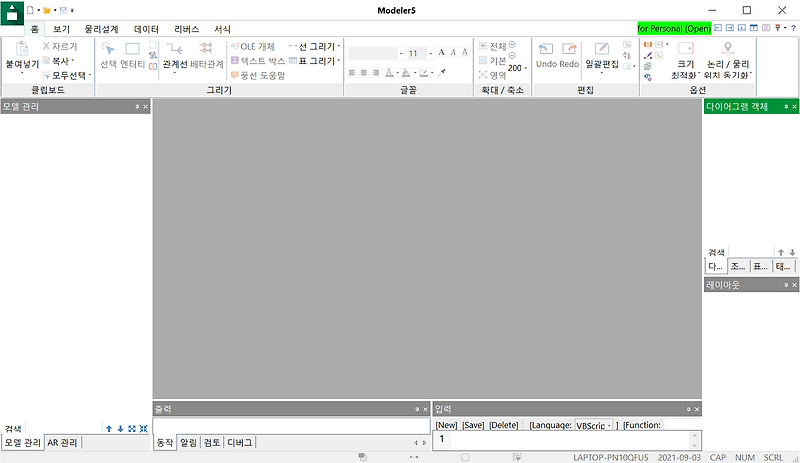
Task: Pin the Input (입력) panel
Action: (x=688, y=409)
